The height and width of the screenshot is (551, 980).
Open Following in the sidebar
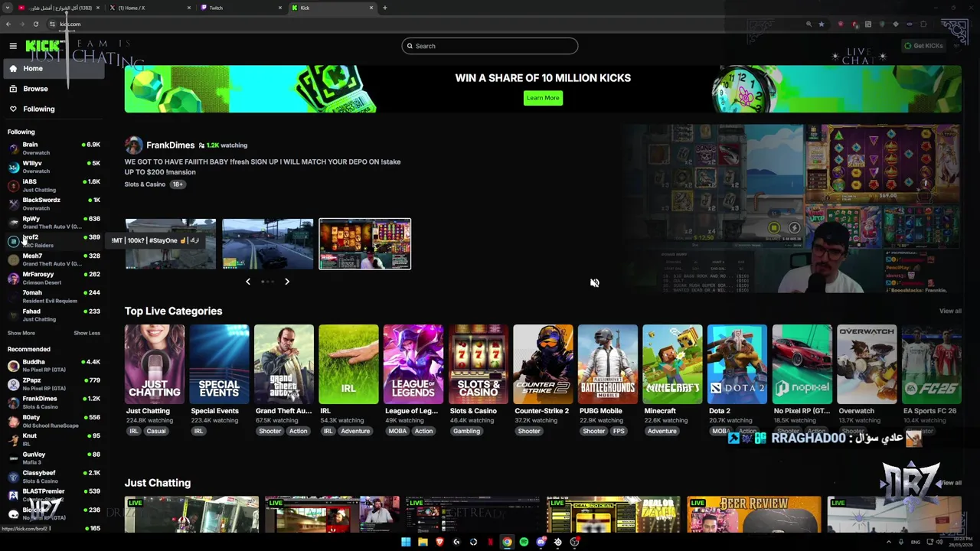coord(52,109)
